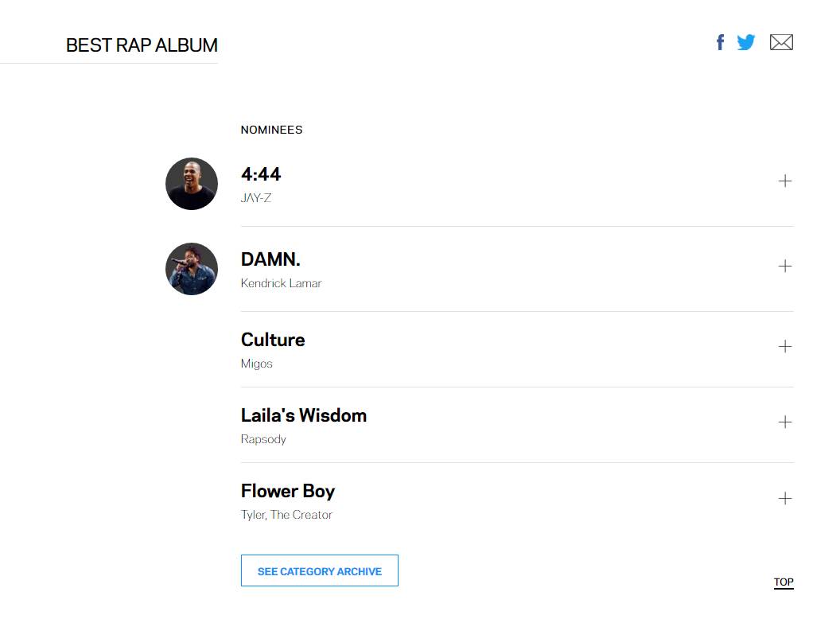Click the email envelope share icon

[x=781, y=42]
